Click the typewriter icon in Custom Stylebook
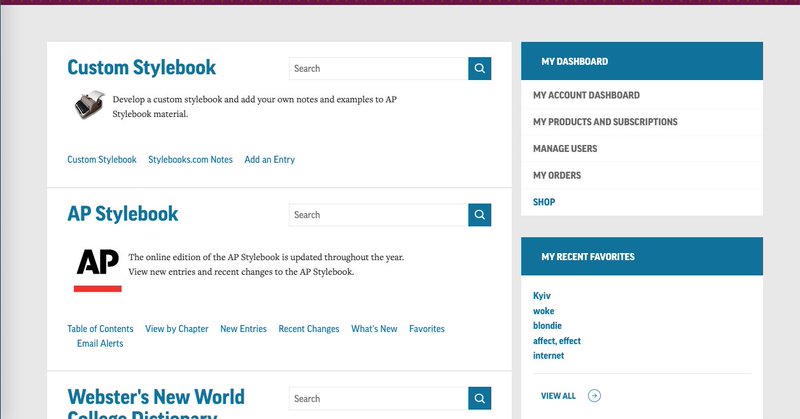Screen dimensions: 800x419 [90, 105]
